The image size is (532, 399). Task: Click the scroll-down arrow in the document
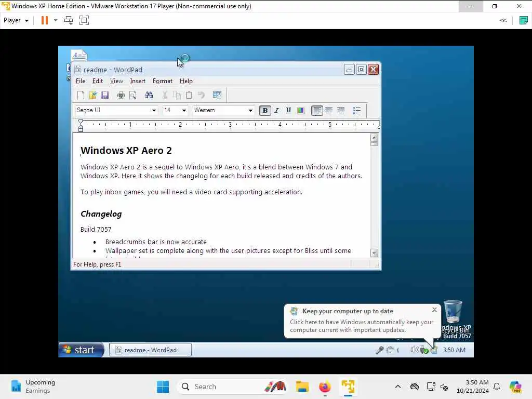point(374,253)
